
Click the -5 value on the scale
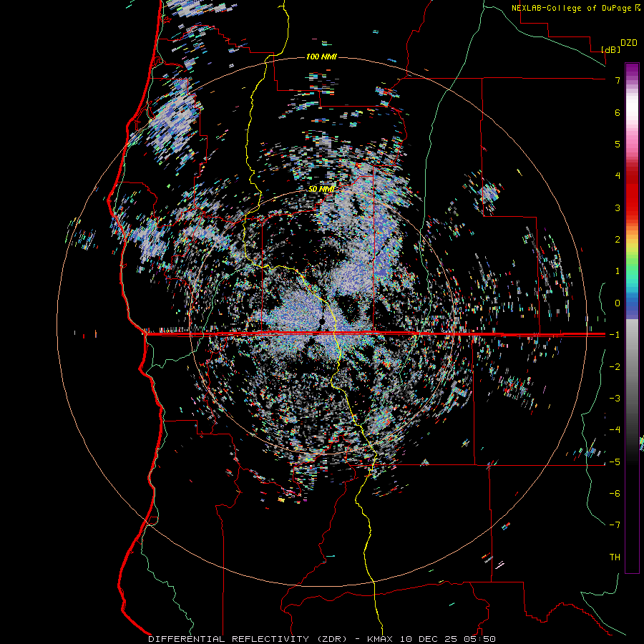pyautogui.click(x=615, y=462)
